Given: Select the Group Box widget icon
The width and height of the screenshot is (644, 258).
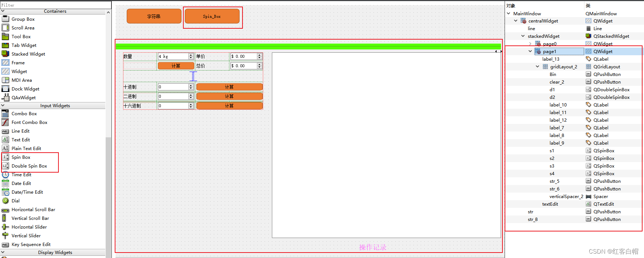Looking at the screenshot, I should point(5,19).
